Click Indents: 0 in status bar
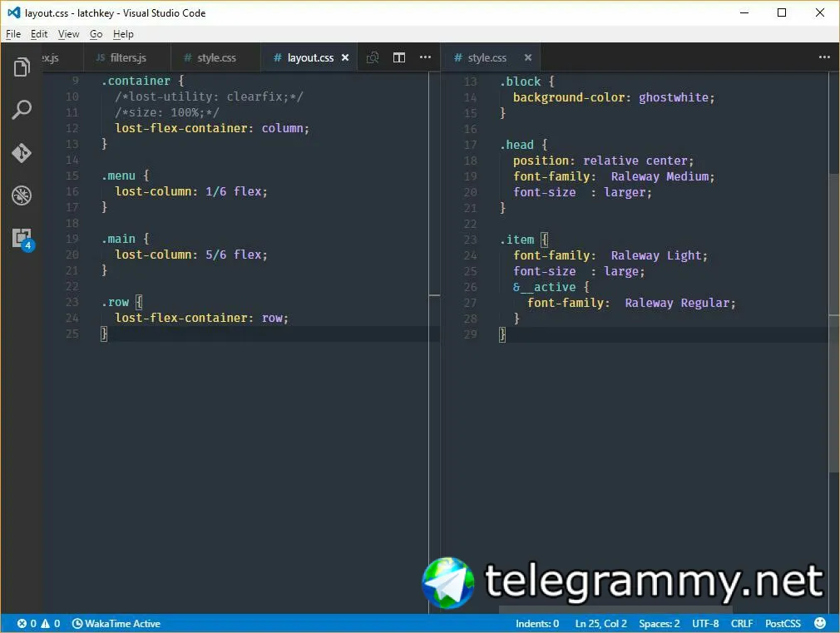Image resolution: width=840 pixels, height=633 pixels. [537, 623]
